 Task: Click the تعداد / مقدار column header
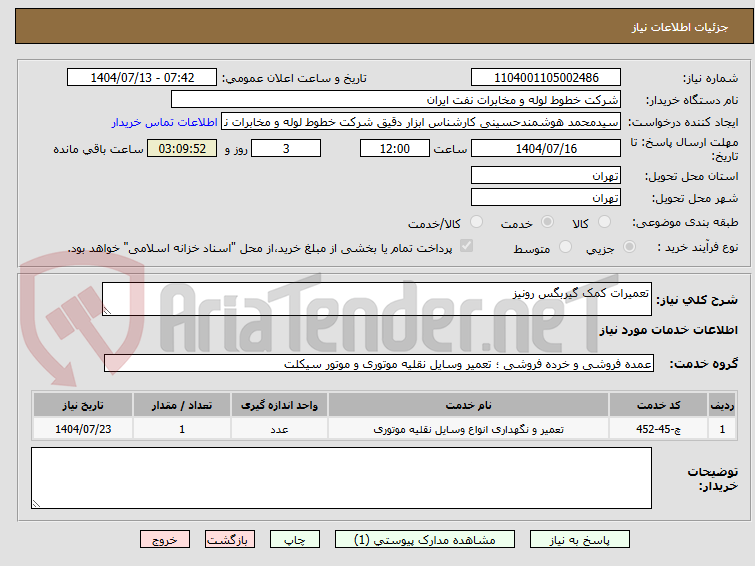point(182,405)
